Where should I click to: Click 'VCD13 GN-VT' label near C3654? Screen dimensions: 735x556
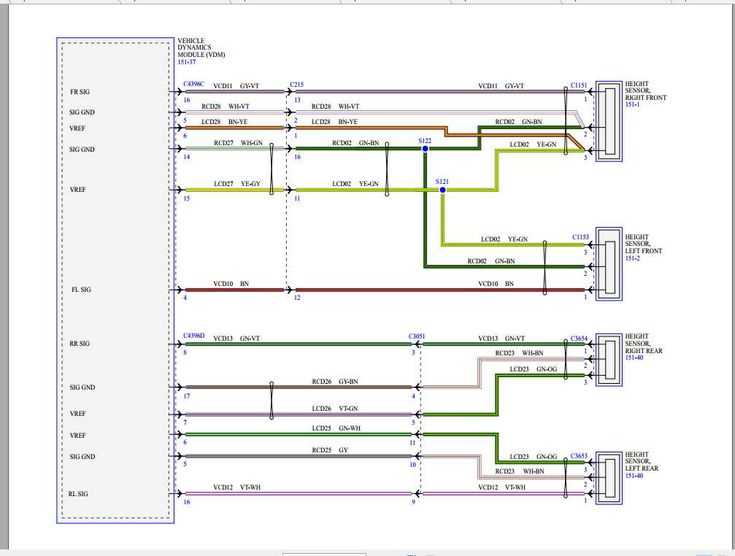[x=501, y=338]
